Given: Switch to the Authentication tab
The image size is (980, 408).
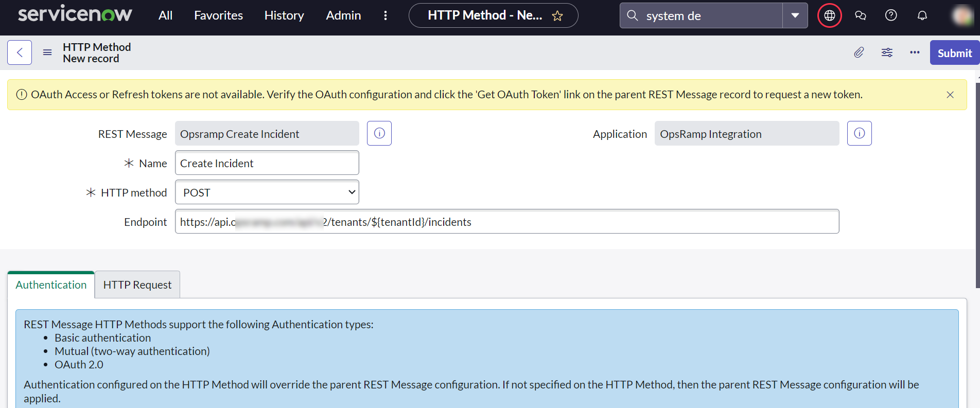Looking at the screenshot, I should coord(51,285).
